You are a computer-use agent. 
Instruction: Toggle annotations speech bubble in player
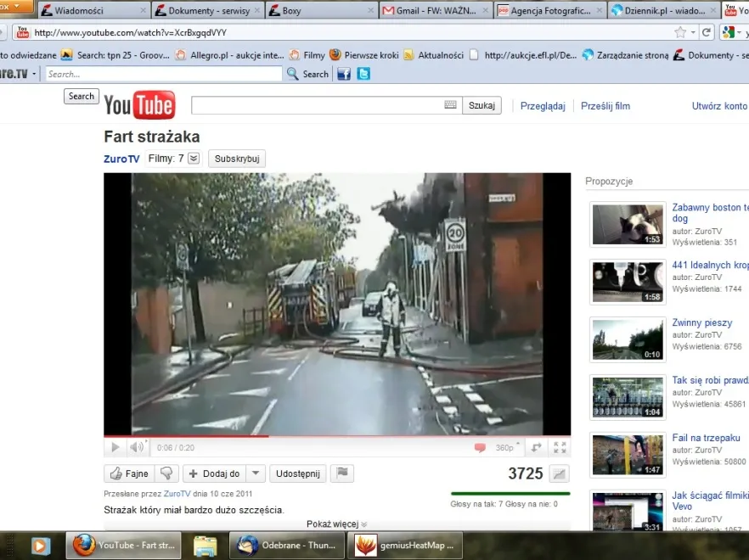coord(480,447)
